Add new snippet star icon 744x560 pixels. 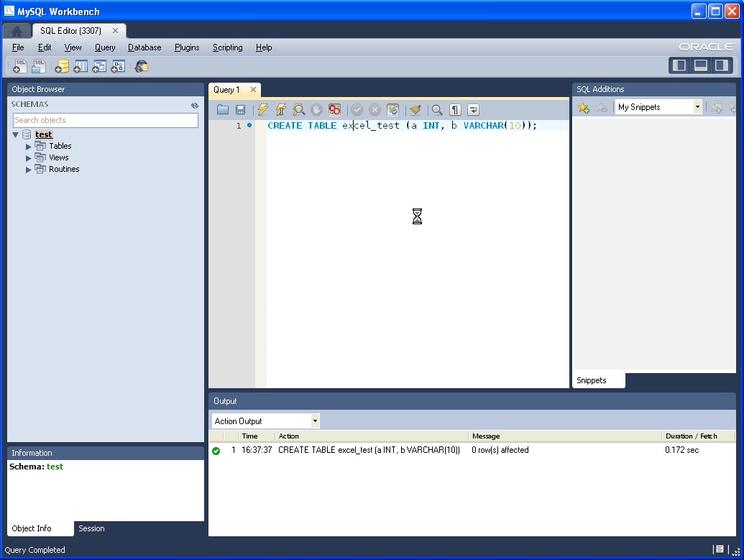tap(584, 108)
